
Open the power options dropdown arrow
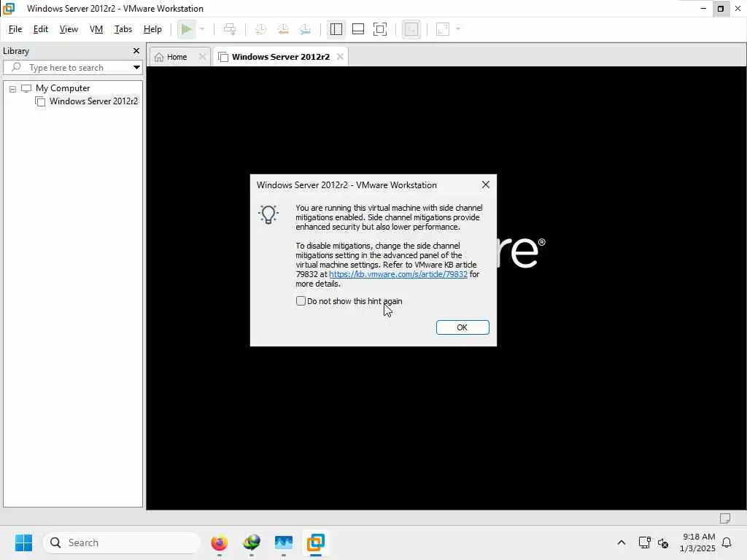pos(202,29)
